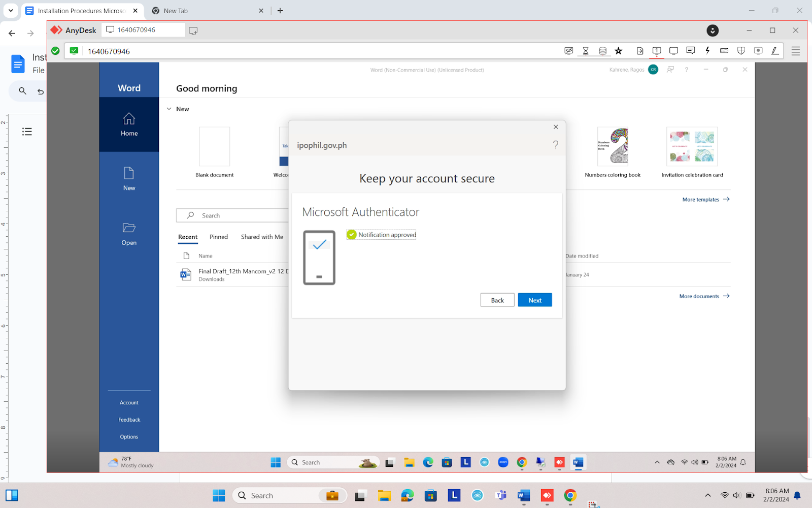
Task: Start AnyDesk session recording icon
Action: [x=758, y=51]
